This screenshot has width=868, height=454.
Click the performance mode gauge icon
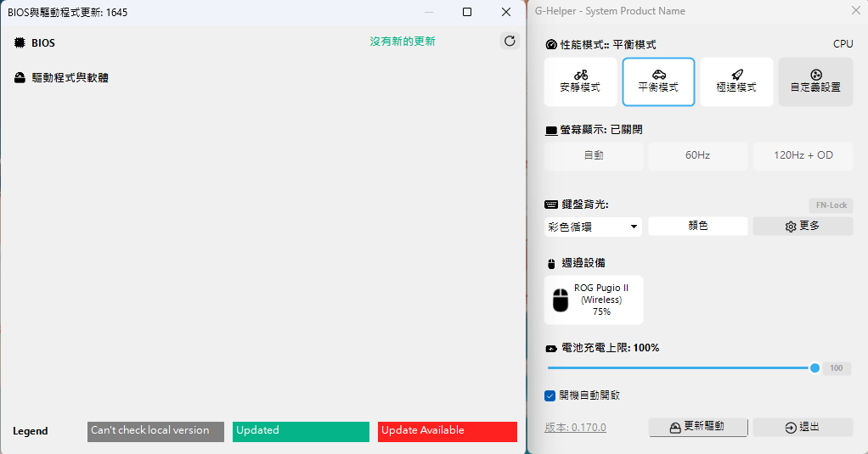551,45
